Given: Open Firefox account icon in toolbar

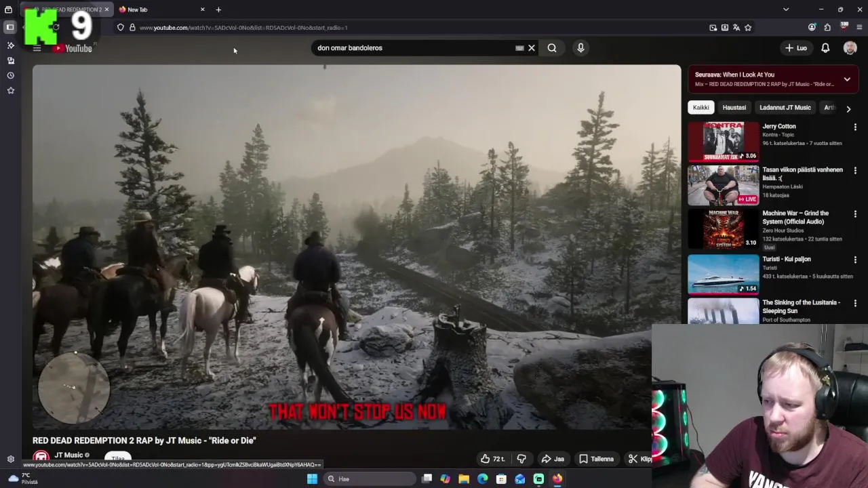Looking at the screenshot, I should click(812, 28).
